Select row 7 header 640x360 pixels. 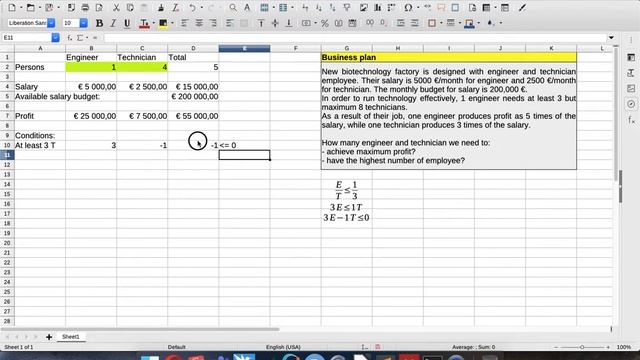coord(7,116)
